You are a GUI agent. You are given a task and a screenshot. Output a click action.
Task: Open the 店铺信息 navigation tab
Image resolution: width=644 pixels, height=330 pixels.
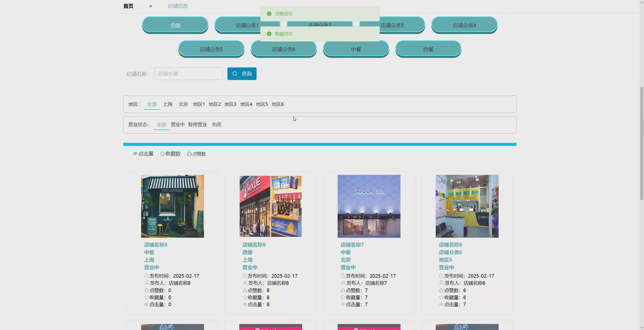[x=178, y=6]
